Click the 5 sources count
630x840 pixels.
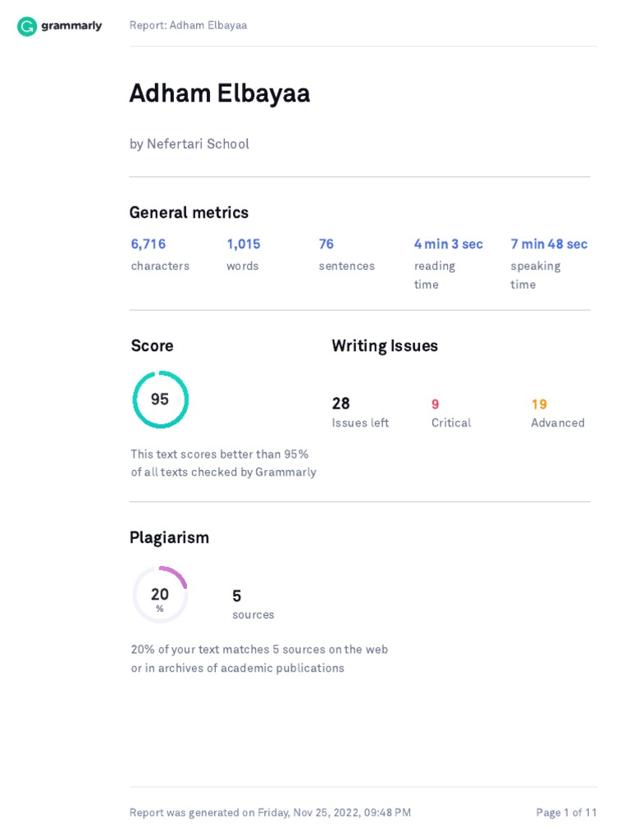click(237, 596)
